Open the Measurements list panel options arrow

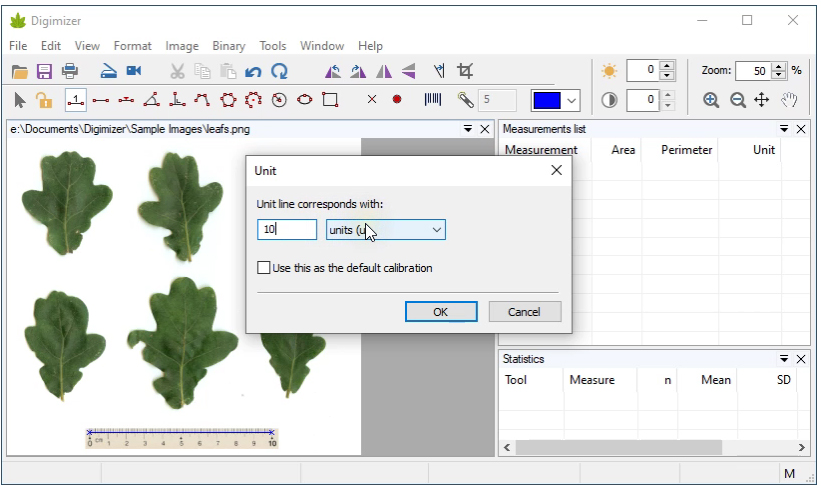785,129
